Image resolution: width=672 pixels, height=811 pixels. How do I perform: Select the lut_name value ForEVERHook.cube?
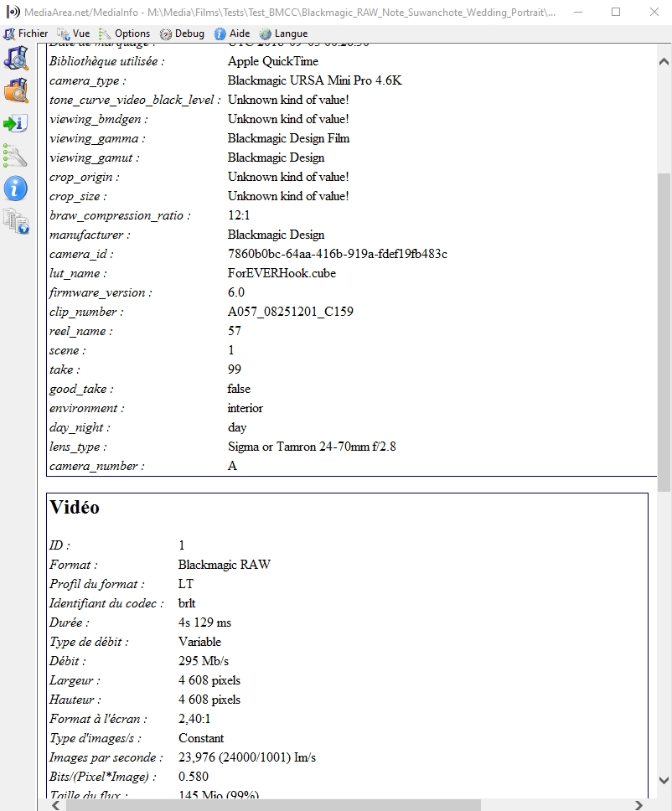282,273
